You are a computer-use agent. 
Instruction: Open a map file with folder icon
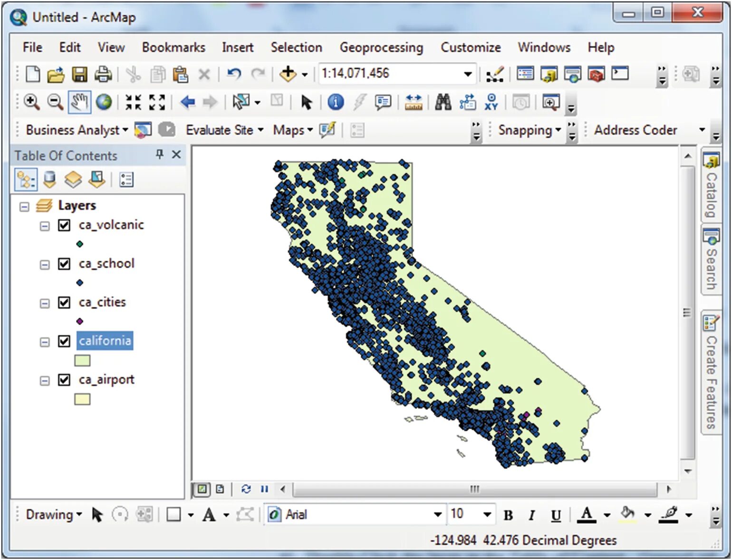56,74
